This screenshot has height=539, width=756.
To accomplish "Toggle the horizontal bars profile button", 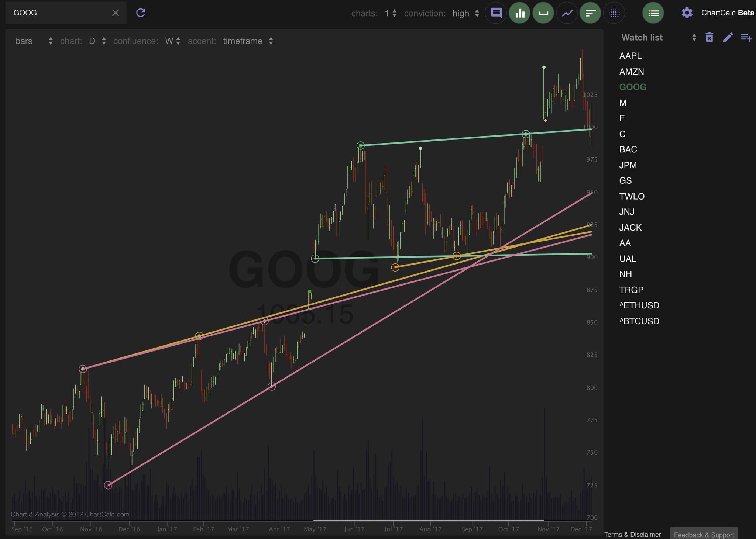I will pos(591,13).
